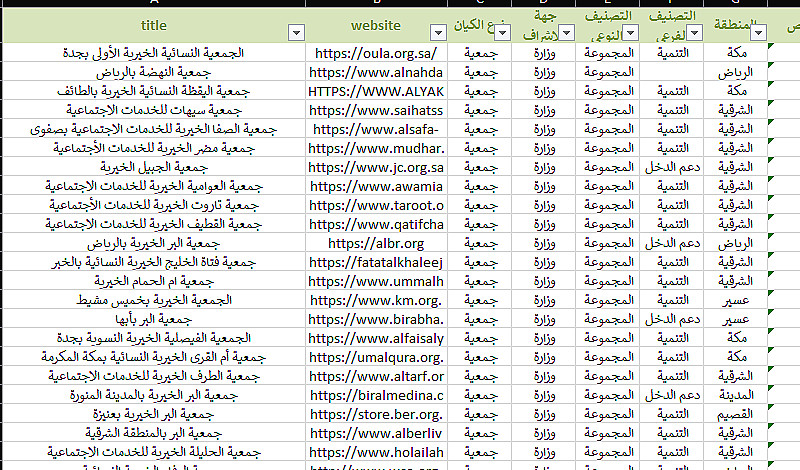800x470 pixels.
Task: Select the جمعية الجبيل الخيرية cell
Action: point(154,167)
